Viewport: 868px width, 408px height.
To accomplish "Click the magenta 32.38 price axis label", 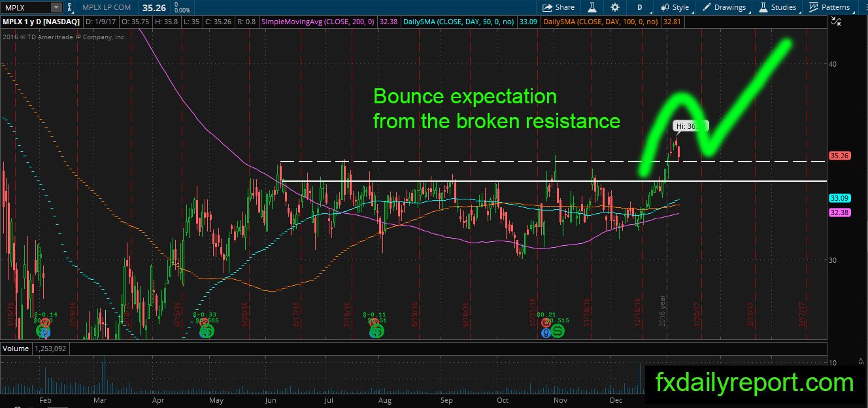I will coord(839,212).
